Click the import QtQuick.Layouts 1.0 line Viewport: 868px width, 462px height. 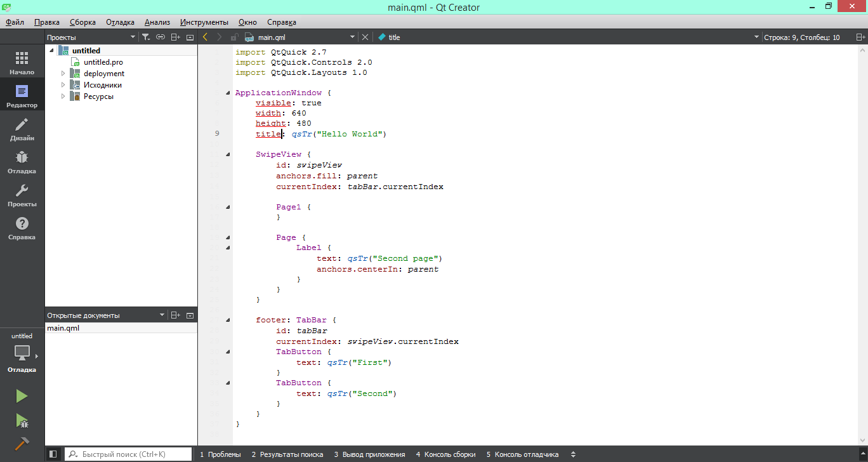[301, 72]
